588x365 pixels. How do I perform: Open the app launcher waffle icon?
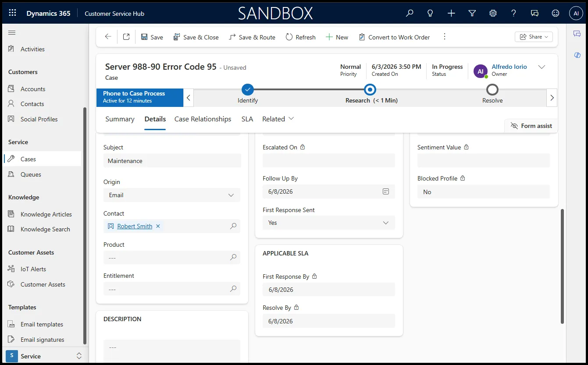point(12,13)
